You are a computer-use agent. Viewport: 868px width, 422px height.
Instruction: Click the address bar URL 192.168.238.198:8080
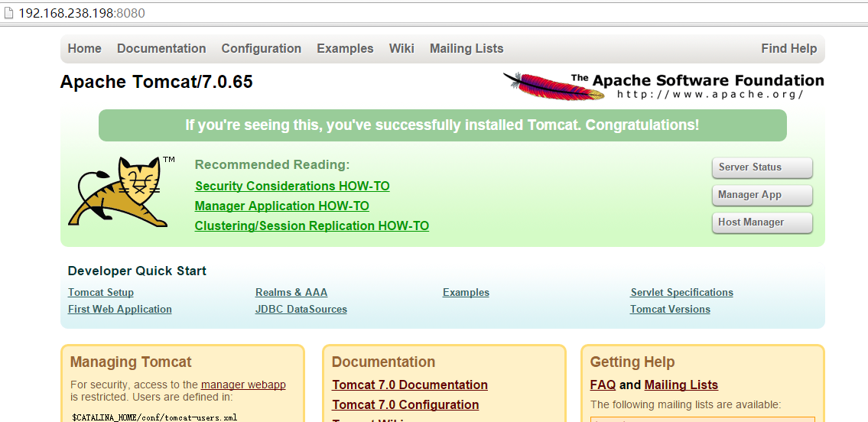(x=81, y=13)
